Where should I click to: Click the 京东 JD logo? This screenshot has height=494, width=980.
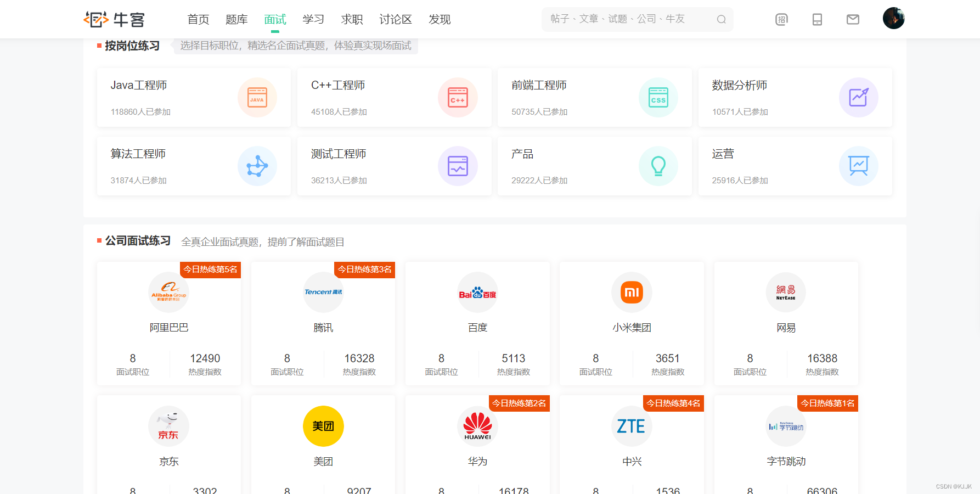169,426
